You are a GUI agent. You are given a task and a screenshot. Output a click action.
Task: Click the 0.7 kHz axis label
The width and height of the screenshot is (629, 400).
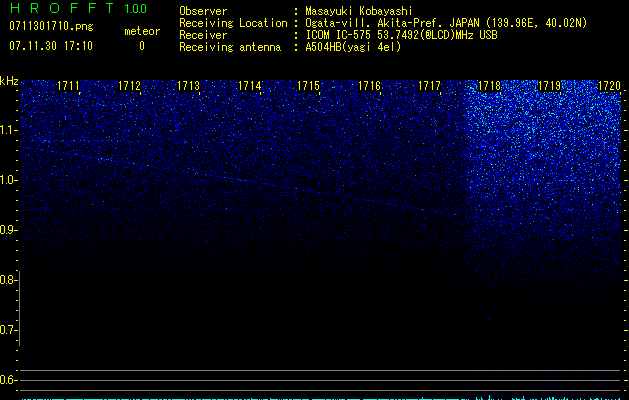point(8,330)
